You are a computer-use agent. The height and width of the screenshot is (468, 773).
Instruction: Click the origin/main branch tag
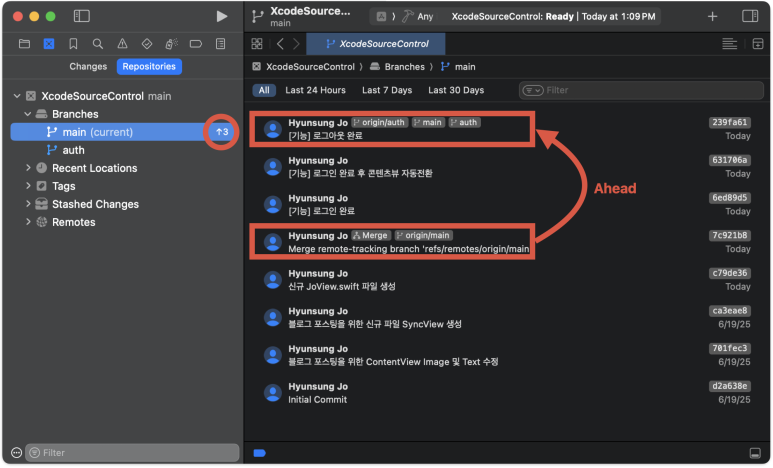(x=423, y=236)
